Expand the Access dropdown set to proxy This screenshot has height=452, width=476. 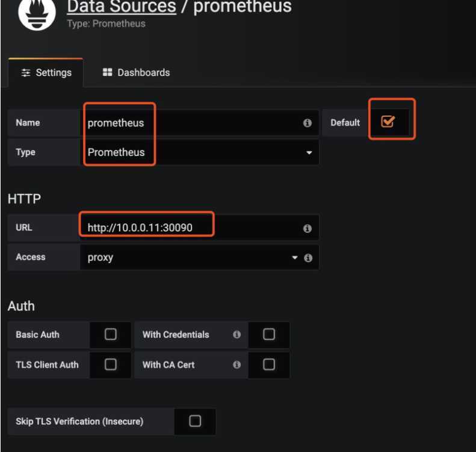click(190, 258)
